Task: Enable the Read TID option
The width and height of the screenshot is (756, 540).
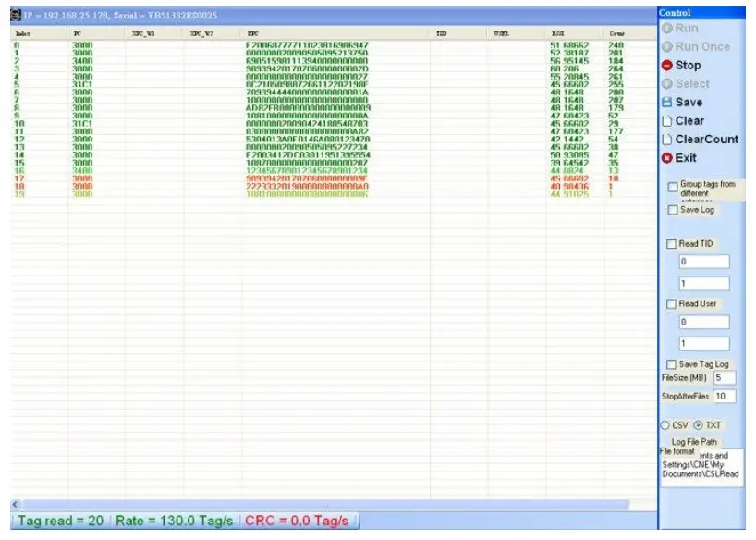Action: (671, 244)
